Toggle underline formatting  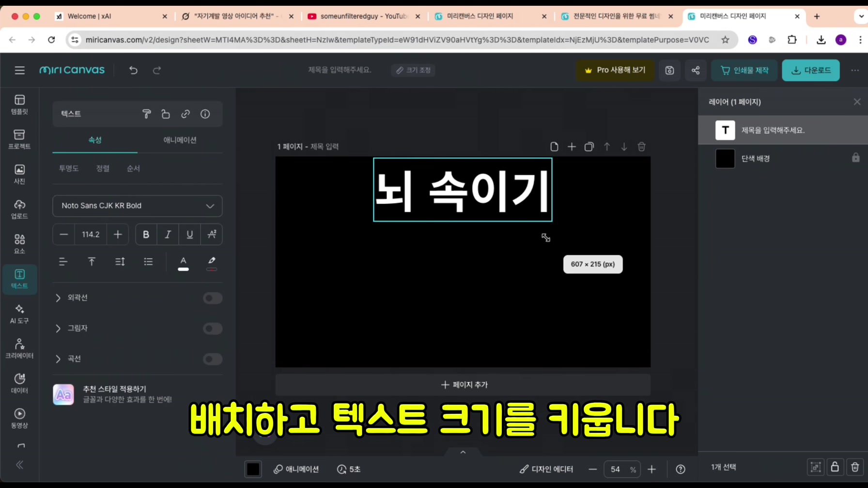[189, 235]
